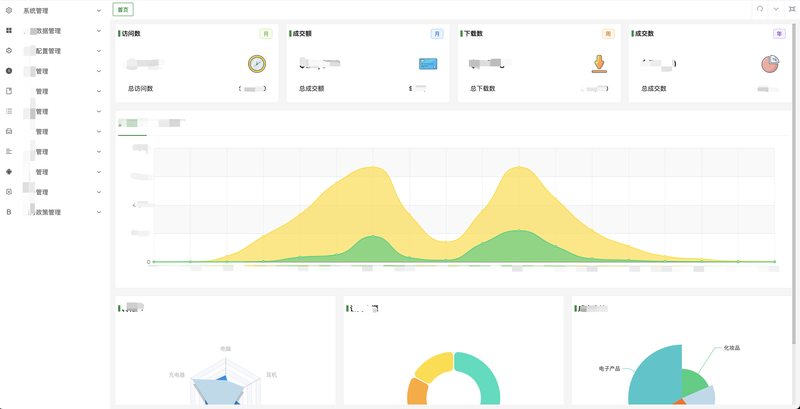Screen dimensions: 800x409
Task: Open the tab options dropdown arrow in top bar
Action: 776,9
